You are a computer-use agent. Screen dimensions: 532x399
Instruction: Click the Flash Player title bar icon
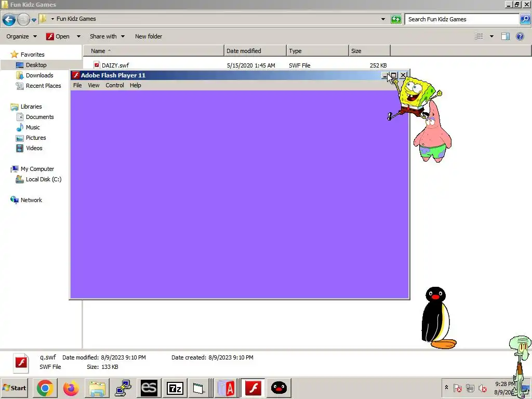(x=76, y=75)
